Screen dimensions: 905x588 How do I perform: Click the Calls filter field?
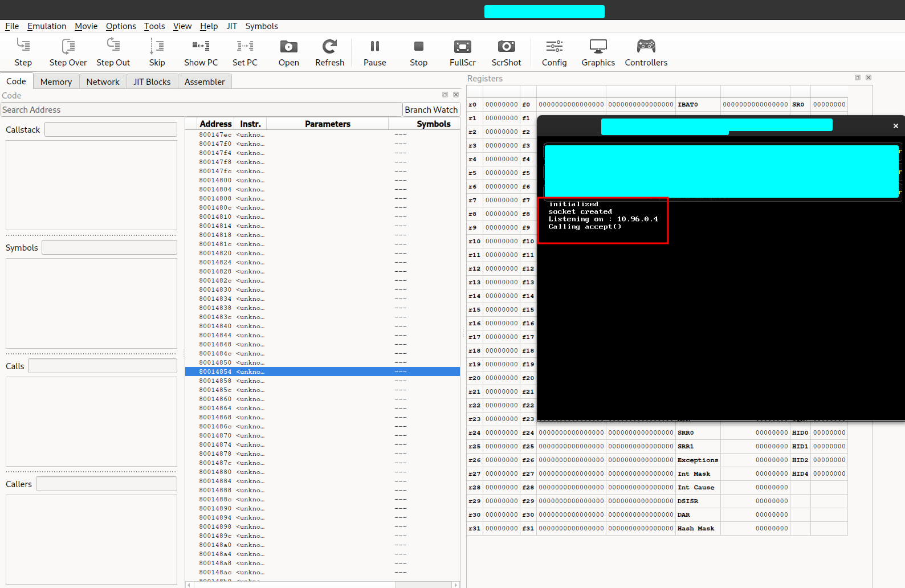103,366
